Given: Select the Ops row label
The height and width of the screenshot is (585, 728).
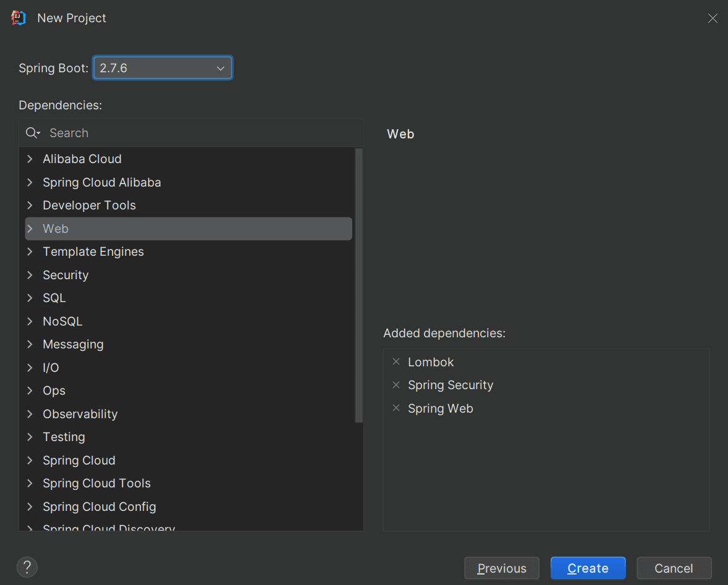Looking at the screenshot, I should pyautogui.click(x=54, y=391).
